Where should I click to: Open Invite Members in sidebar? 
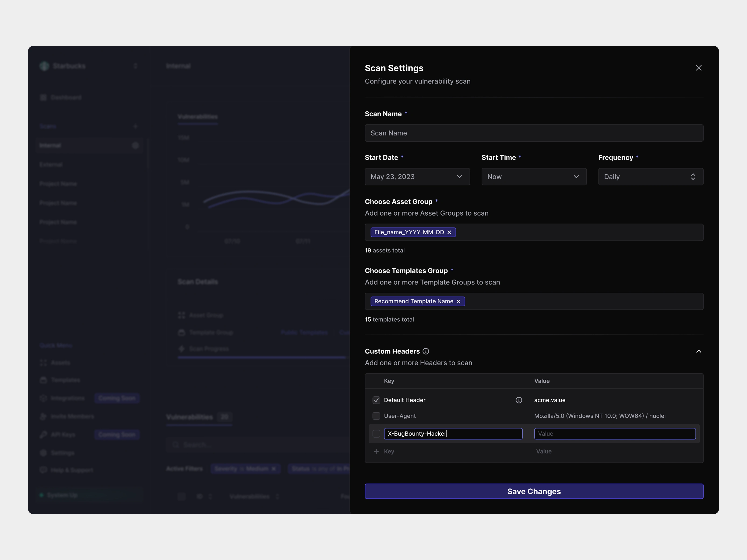coord(67,416)
